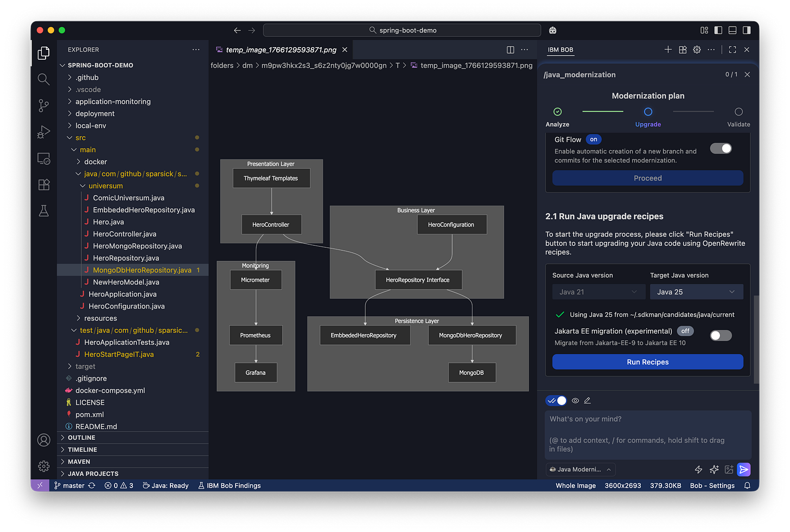Toggle the auto-approve double-check switch
This screenshot has height=532, width=790.
[556, 401]
